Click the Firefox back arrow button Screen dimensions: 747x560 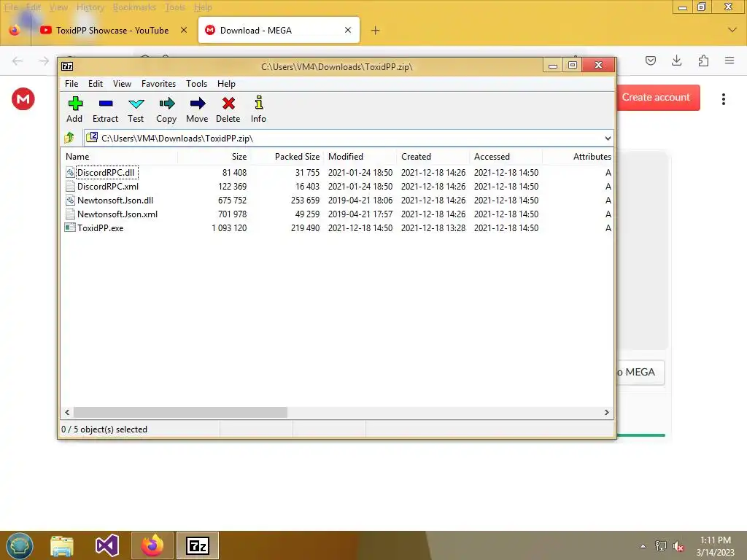point(18,61)
